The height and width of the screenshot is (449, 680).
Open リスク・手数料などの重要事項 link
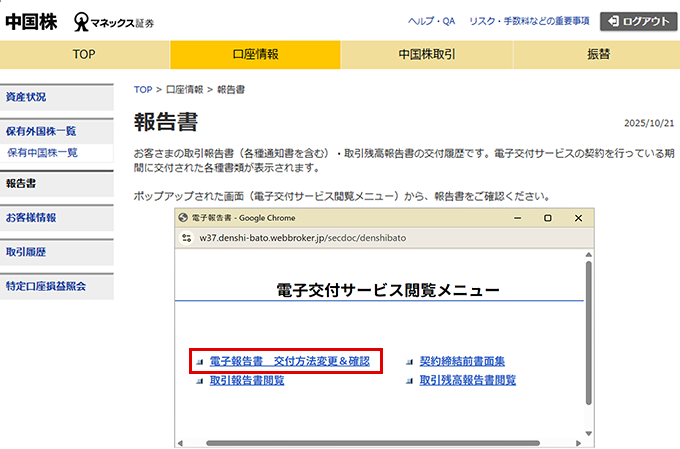click(x=529, y=21)
